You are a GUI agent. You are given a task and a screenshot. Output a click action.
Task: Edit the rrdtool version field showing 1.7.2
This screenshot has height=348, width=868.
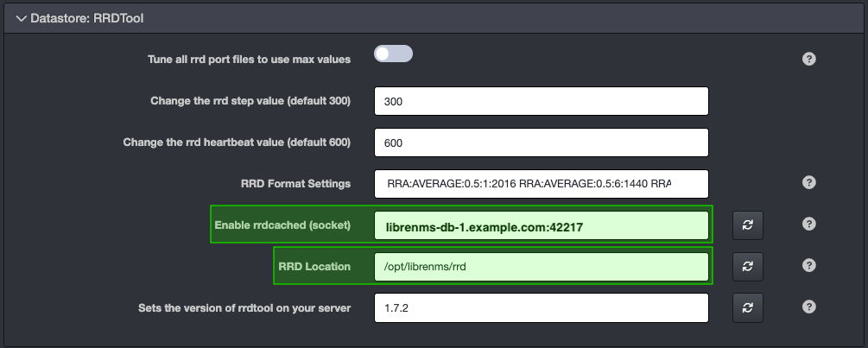tap(541, 308)
